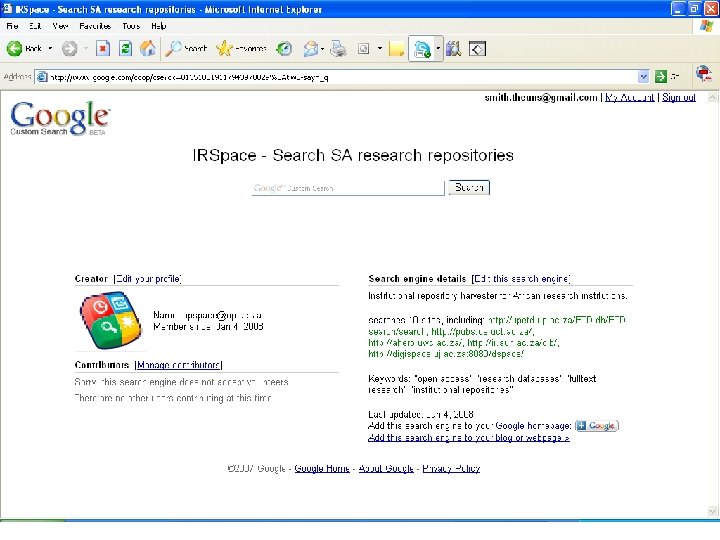This screenshot has width=720, height=540.
Task: Print the page with printer icon
Action: click(x=338, y=48)
